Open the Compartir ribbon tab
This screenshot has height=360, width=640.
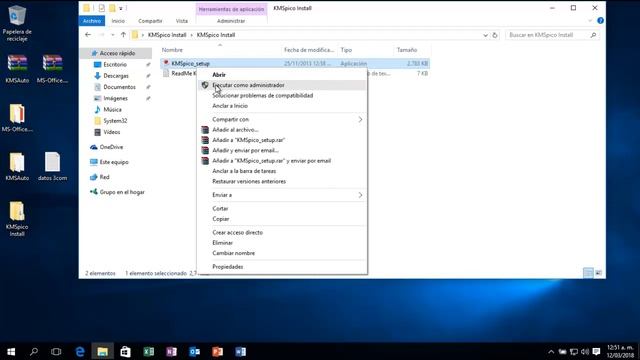[x=150, y=21]
